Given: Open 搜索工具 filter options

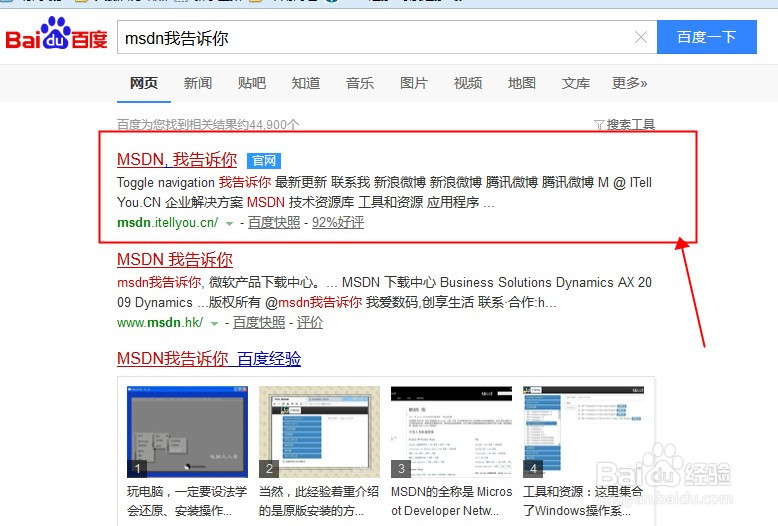Looking at the screenshot, I should pos(625,124).
